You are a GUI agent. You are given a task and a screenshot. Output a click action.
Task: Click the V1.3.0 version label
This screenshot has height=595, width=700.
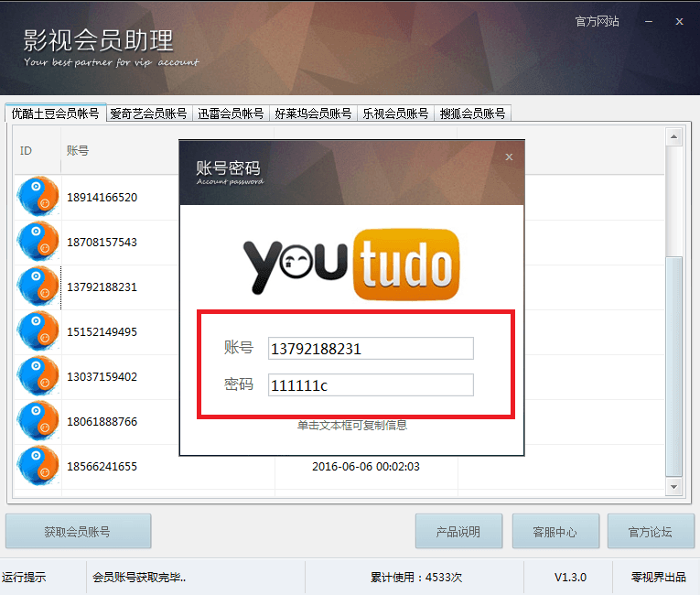[570, 577]
